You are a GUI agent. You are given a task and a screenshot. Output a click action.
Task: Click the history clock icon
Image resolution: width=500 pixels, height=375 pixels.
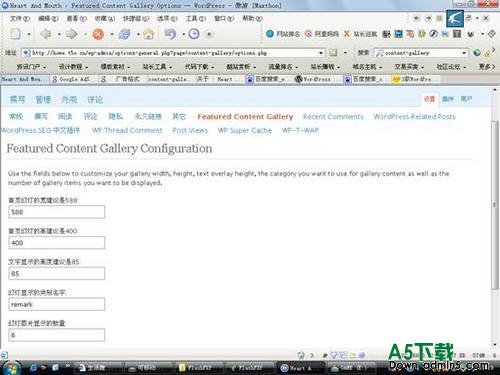[194, 34]
